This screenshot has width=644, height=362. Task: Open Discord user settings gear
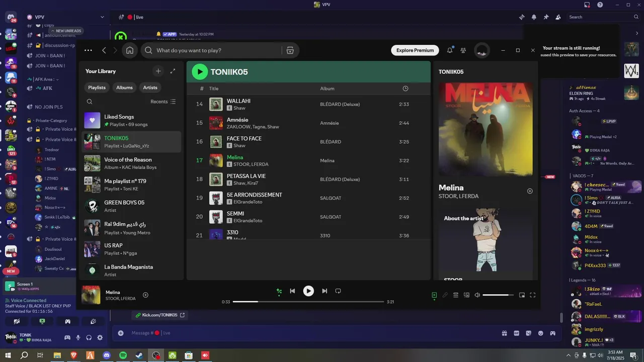click(x=100, y=338)
